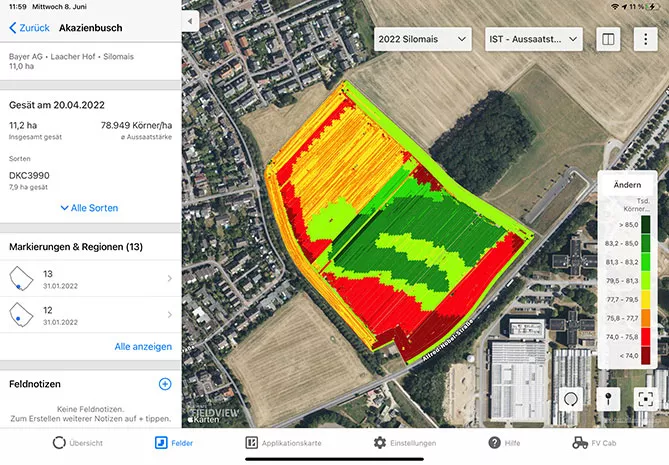Collapse the left sidebar with the arrow
669x465 pixels.
pyautogui.click(x=191, y=21)
